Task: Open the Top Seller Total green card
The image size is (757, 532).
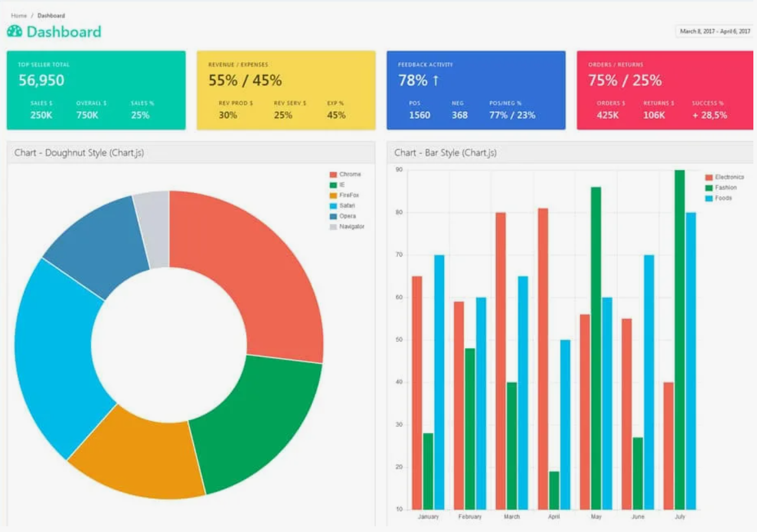Action: 96,90
